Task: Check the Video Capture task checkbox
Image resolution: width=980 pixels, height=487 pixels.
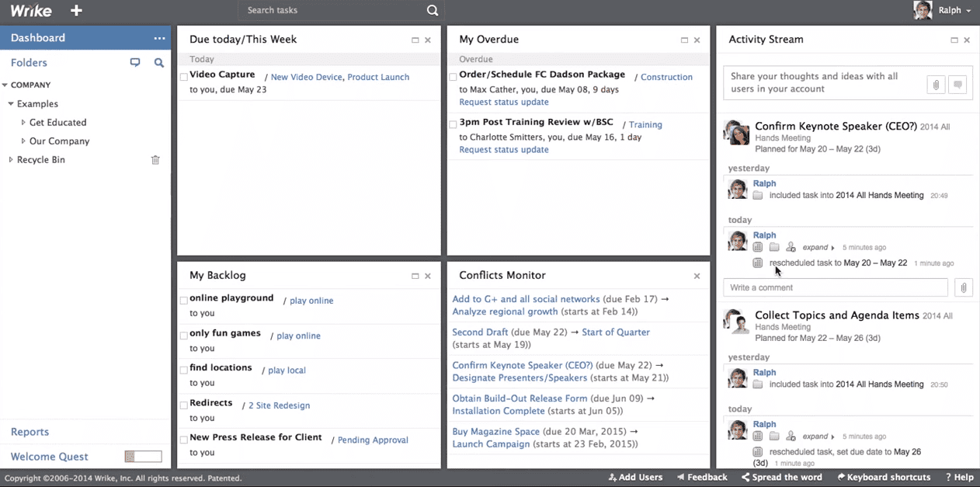Action: click(x=184, y=77)
